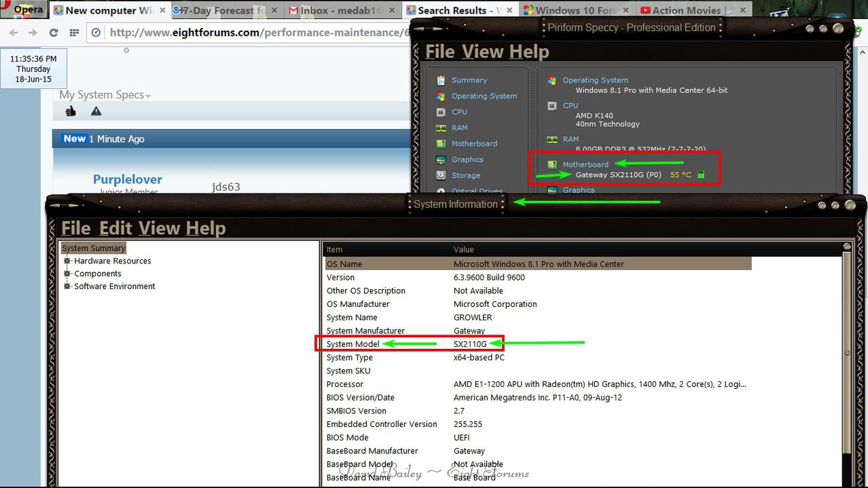Click the browser Forward arrow

pos(33,33)
